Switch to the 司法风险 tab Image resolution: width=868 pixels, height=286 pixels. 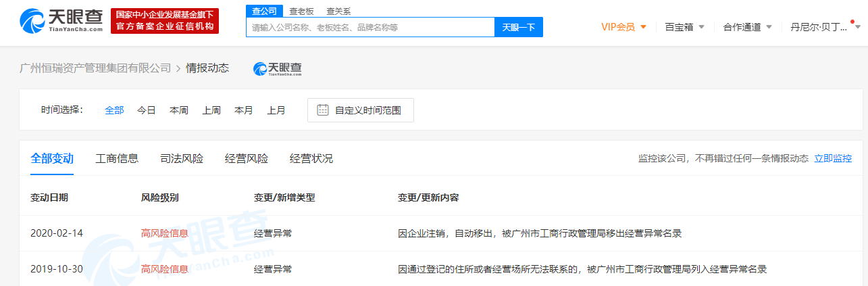(182, 159)
